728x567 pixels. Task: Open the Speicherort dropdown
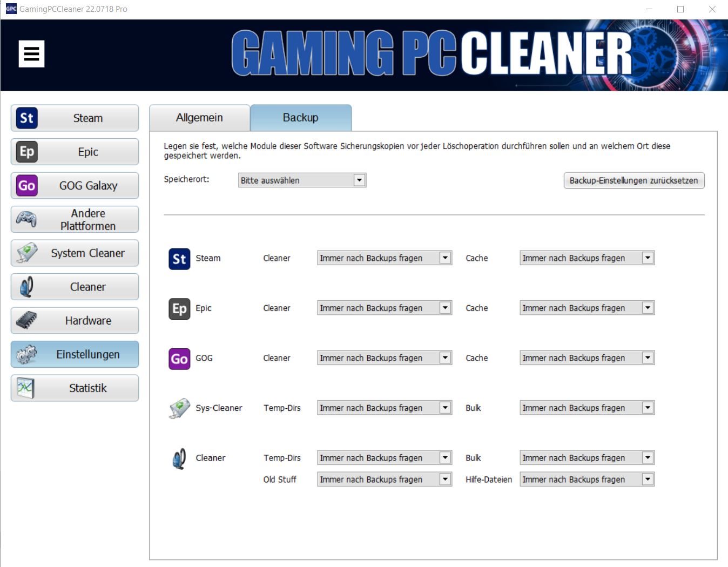click(x=302, y=180)
